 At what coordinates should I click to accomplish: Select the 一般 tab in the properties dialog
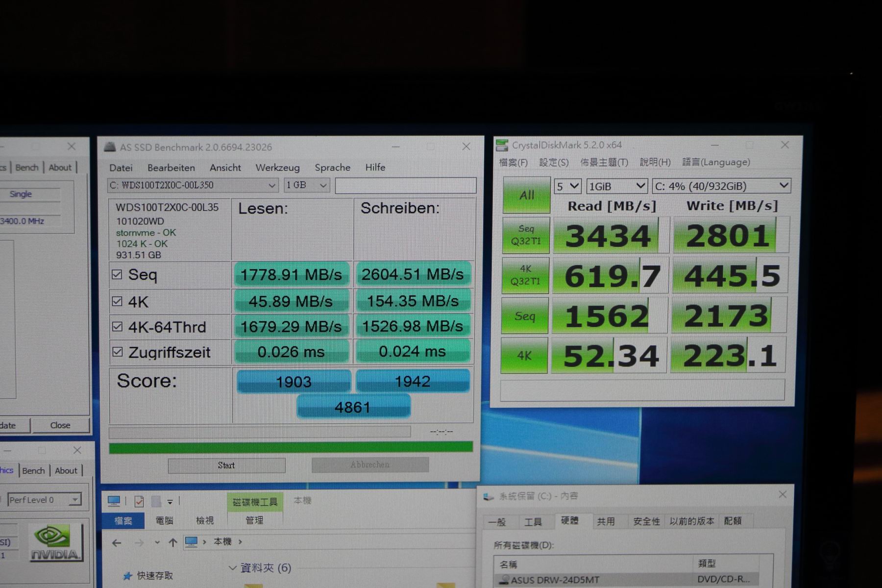tap(497, 522)
